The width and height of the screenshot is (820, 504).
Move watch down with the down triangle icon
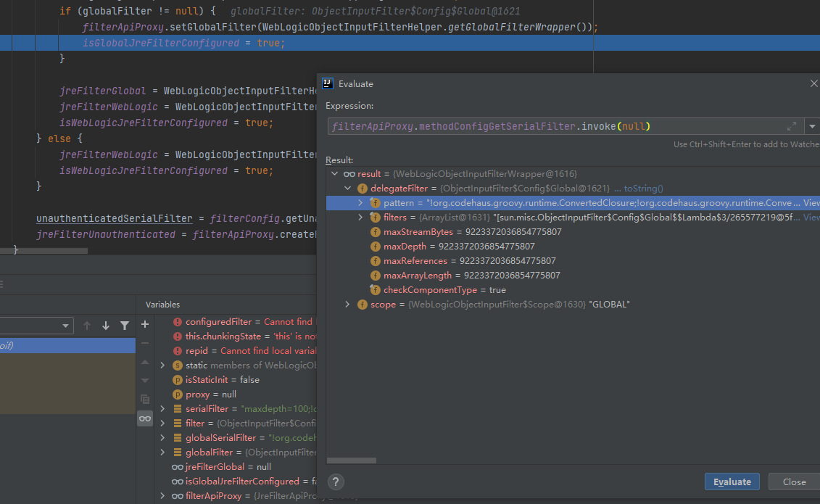(x=145, y=381)
